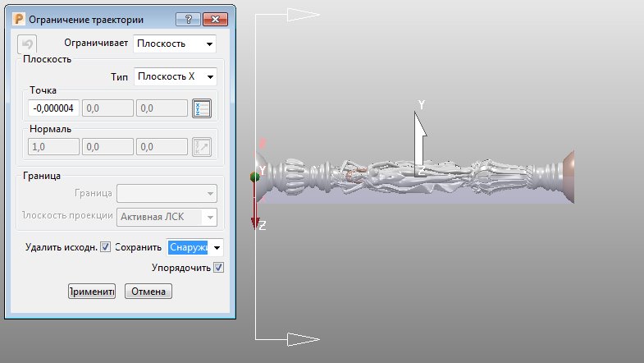Toggle the Удалить исходн. checkbox
Viewport: 644px width, 363px height.
click(106, 246)
